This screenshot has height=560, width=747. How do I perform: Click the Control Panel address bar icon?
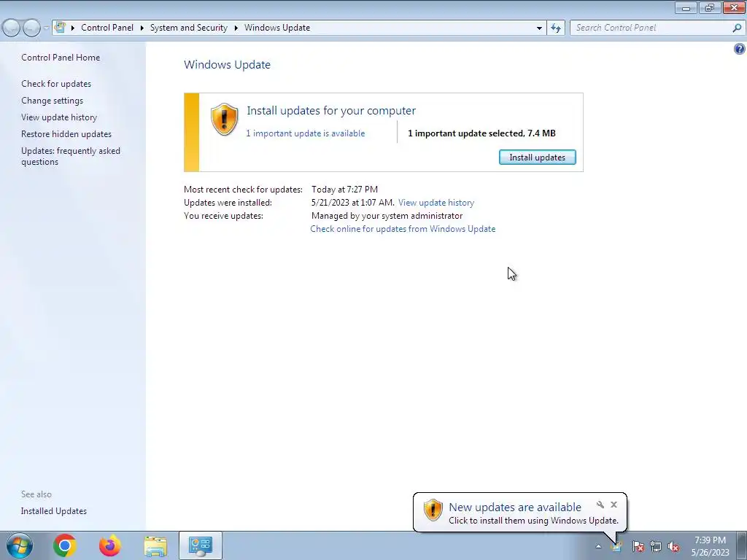[x=60, y=28]
